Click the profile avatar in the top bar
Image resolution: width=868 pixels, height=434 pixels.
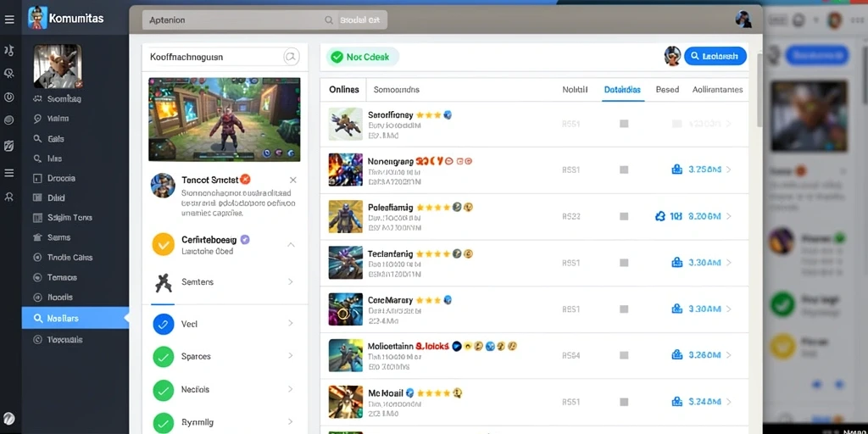[743, 19]
